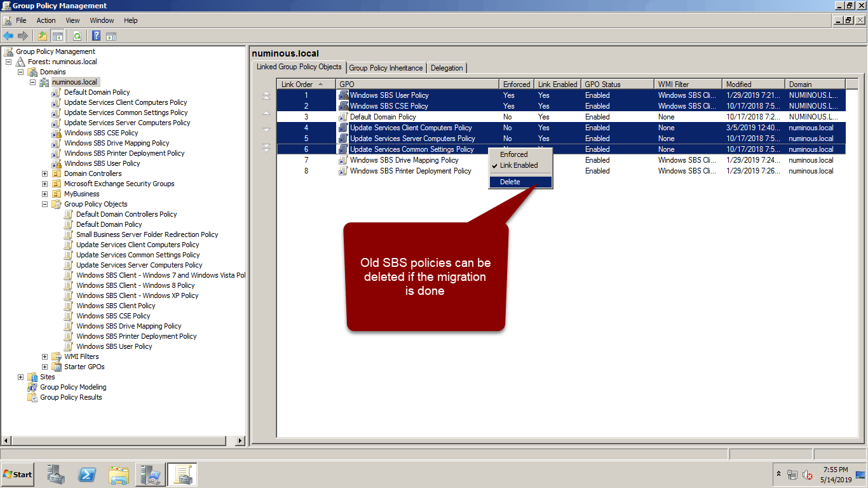Image resolution: width=868 pixels, height=488 pixels.
Task: Select Windows SBS Client - Windows 8 Policy
Action: 135,285
